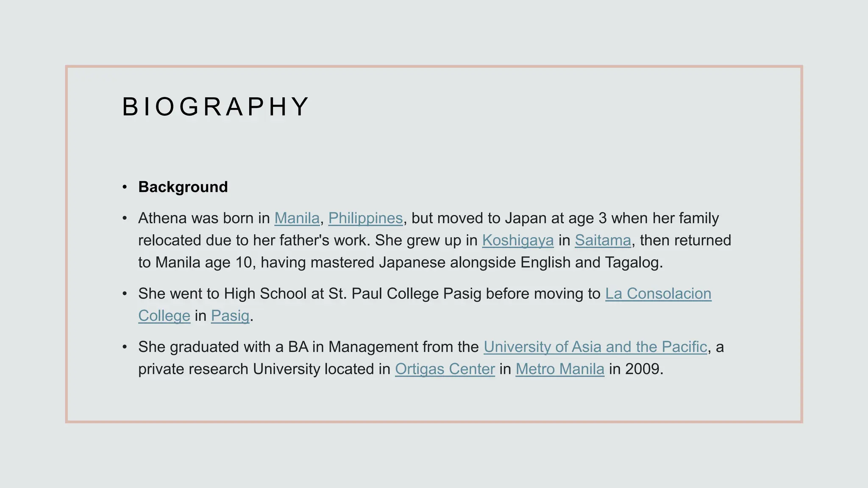The image size is (868, 488).
Task: Open the Saitama hyperlink
Action: tap(603, 241)
